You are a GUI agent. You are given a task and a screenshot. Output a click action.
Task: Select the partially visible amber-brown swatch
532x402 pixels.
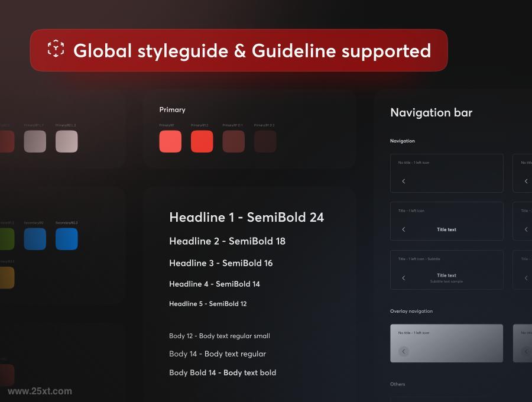[7, 277]
